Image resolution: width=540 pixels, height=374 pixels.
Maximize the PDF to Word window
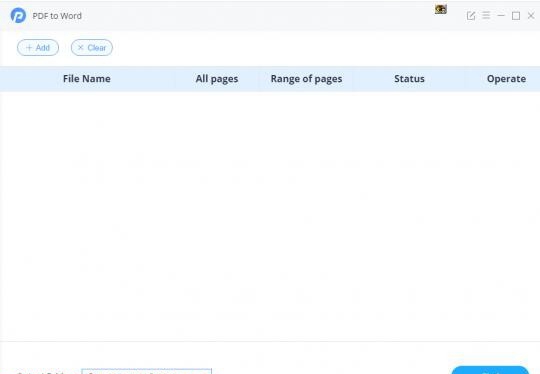pos(516,16)
